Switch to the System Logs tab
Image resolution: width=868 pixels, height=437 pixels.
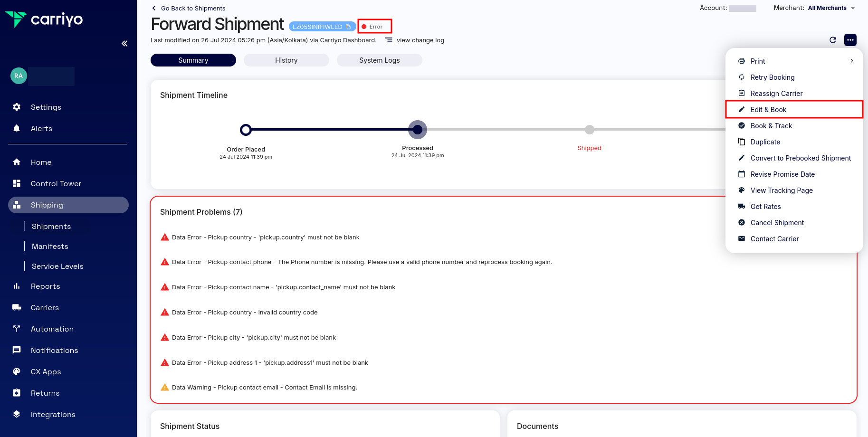379,60
